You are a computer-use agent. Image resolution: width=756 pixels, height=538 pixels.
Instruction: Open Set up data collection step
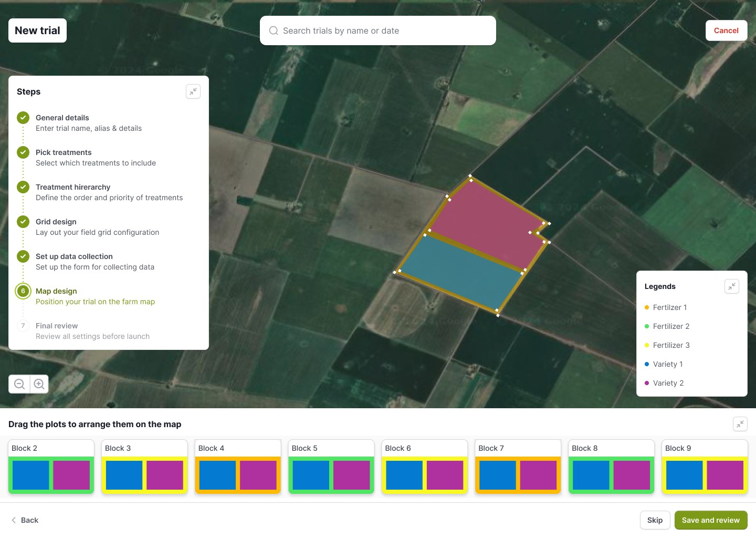pyautogui.click(x=74, y=256)
